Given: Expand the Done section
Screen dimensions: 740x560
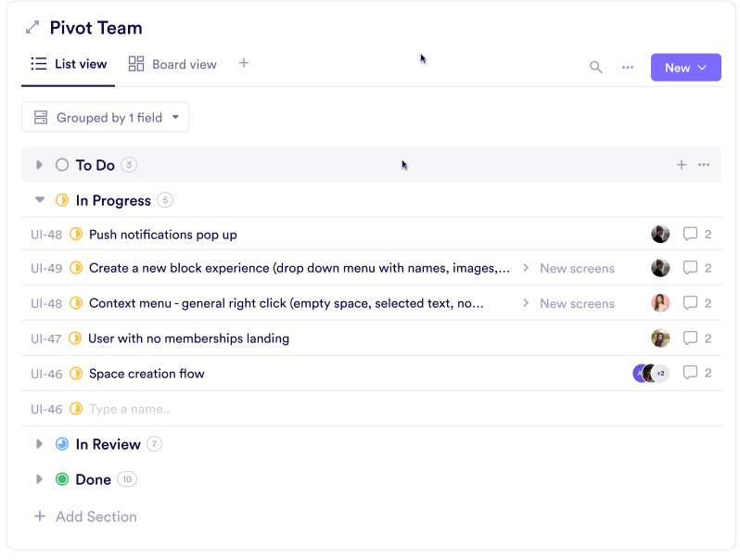Looking at the screenshot, I should (39, 479).
